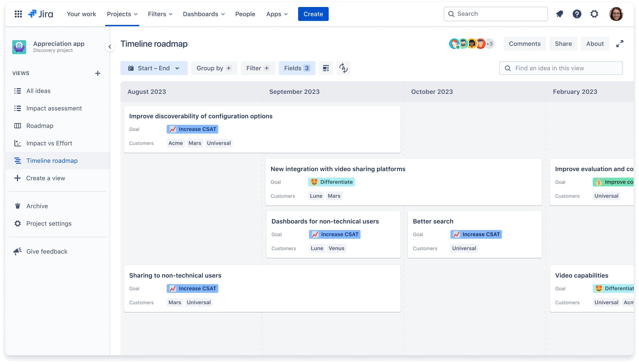Open the Filter options panel
This screenshot has height=364, width=639.
[257, 68]
